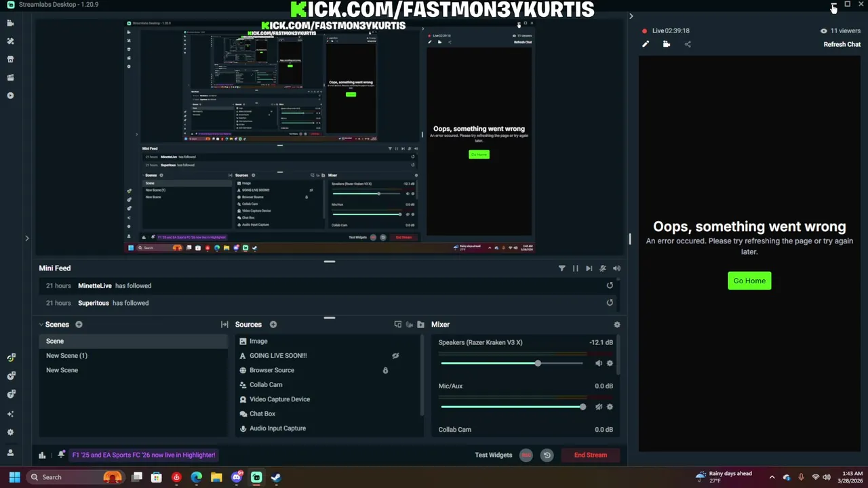Click the share icon in chat panel
This screenshot has width=868, height=488.
[688, 45]
